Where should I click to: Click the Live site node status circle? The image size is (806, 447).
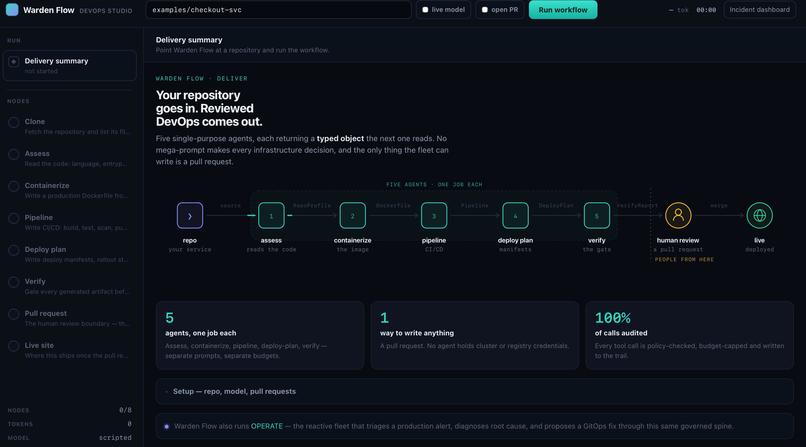coord(14,346)
